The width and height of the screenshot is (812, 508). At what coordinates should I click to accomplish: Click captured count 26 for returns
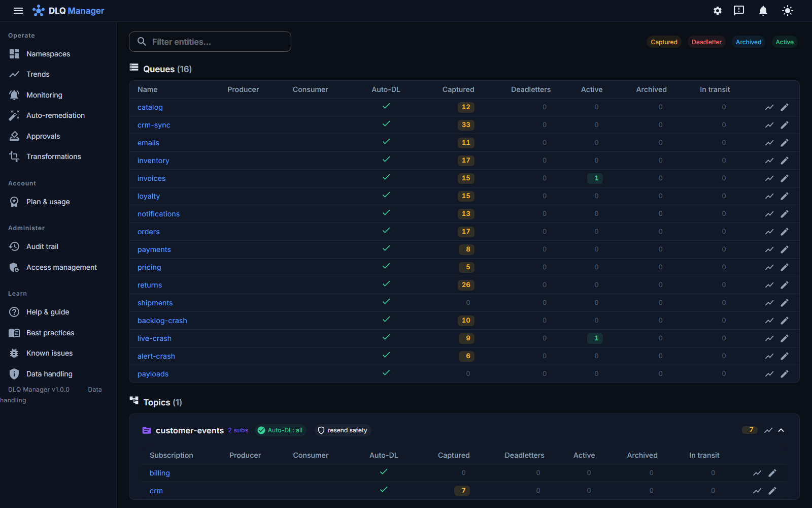coord(466,285)
